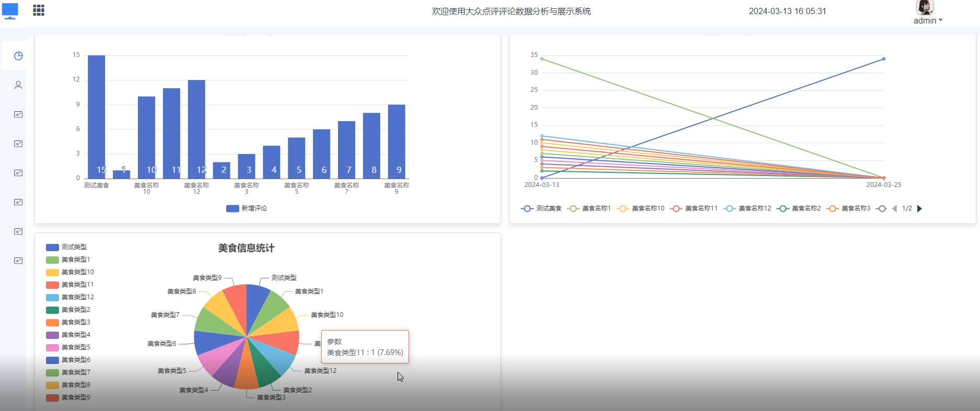Toggle 美食名称3 series in line legend
The width and height of the screenshot is (980, 411).
click(848, 208)
